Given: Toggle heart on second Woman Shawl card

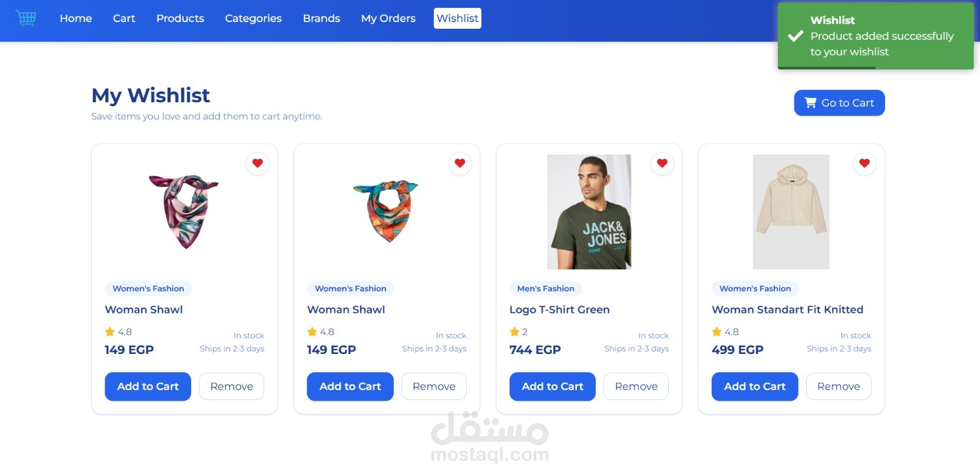Looking at the screenshot, I should pyautogui.click(x=460, y=164).
